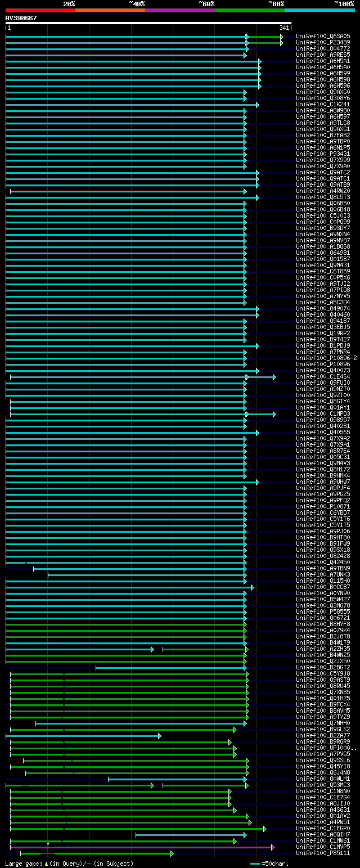The height and width of the screenshot is (868, 360).
Task: Select the UniRef100_P93431 label
Action: 323,154
